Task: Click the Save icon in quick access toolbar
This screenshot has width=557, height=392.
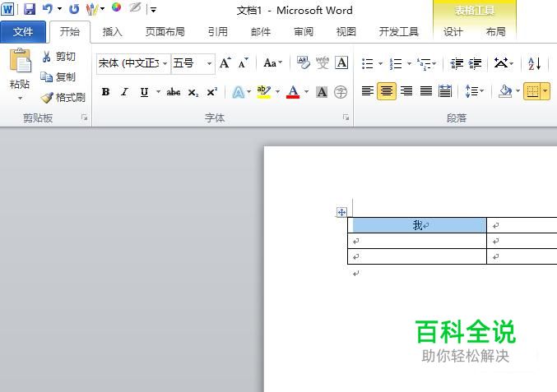Action: tap(30, 9)
